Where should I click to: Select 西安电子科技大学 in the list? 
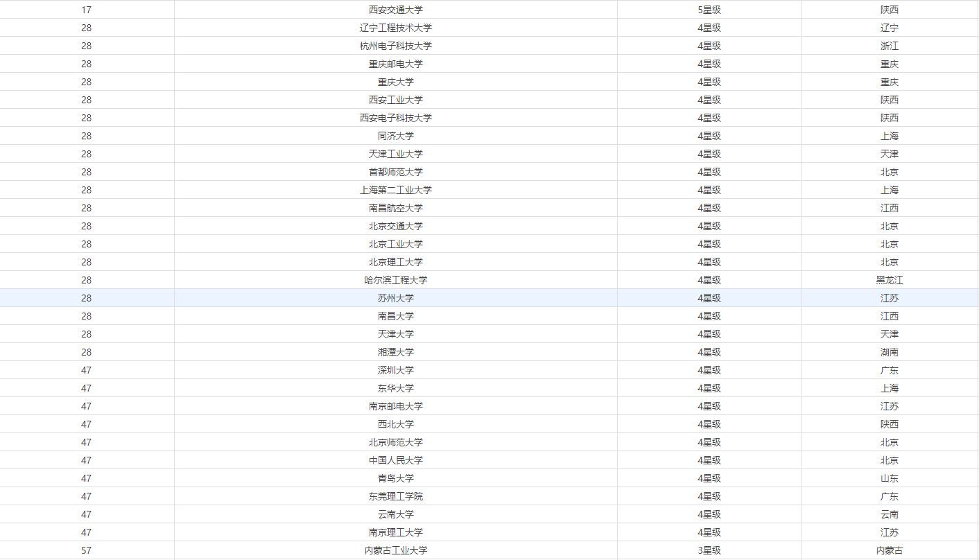coord(395,118)
